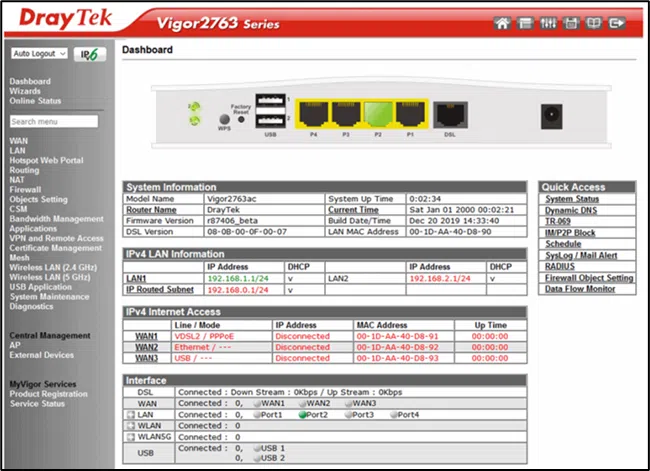Image resolution: width=650 pixels, height=471 pixels.
Task: Click the logout arrow icon in the header
Action: (617, 23)
